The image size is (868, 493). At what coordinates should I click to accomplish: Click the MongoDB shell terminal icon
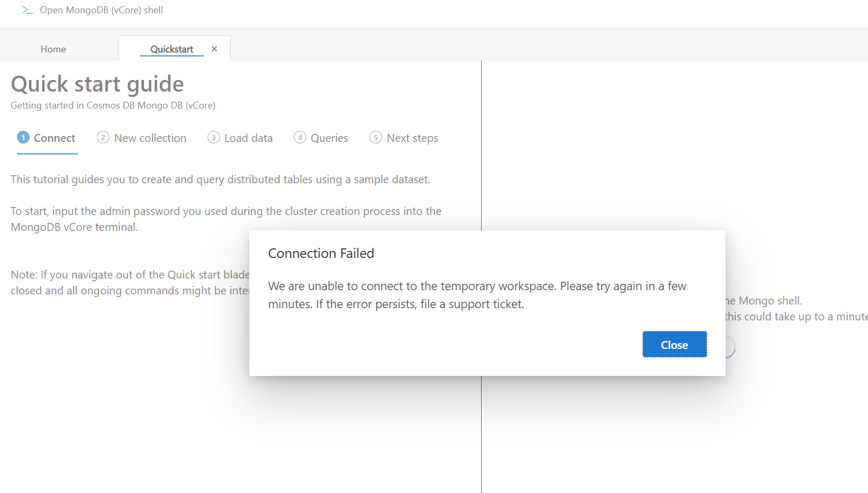click(27, 10)
